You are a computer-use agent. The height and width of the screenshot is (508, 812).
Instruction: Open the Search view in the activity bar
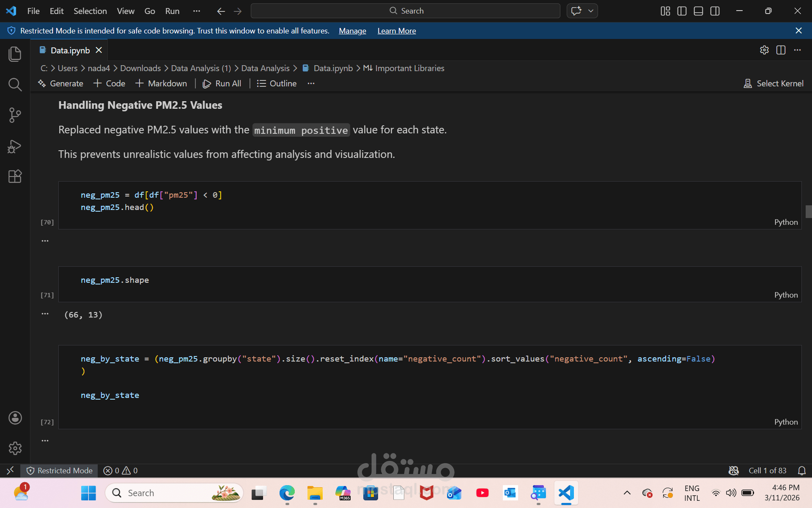(15, 85)
